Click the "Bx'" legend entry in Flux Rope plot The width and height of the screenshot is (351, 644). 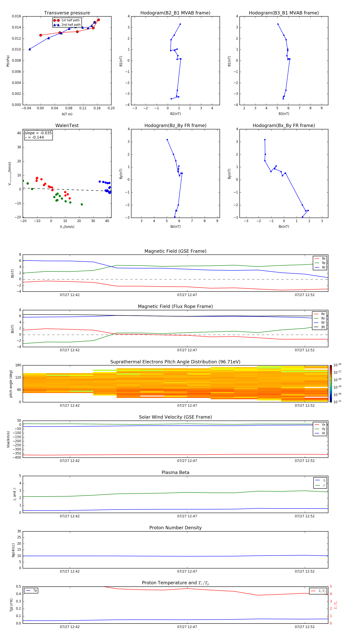(320, 314)
